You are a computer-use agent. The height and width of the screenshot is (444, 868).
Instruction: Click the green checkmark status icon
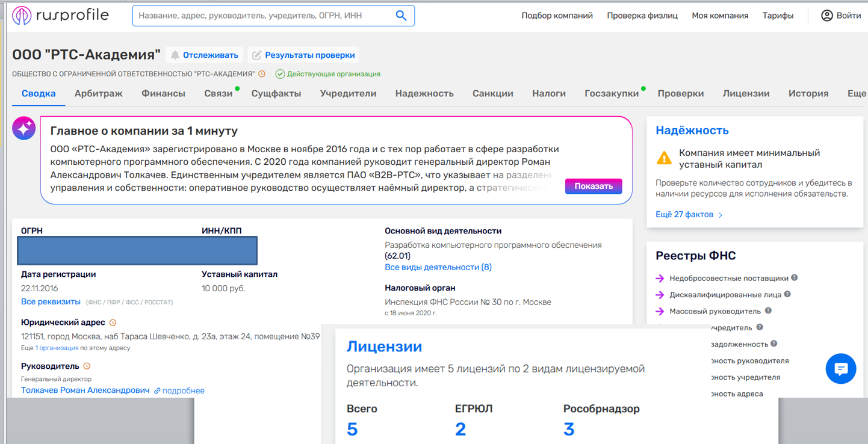point(280,74)
